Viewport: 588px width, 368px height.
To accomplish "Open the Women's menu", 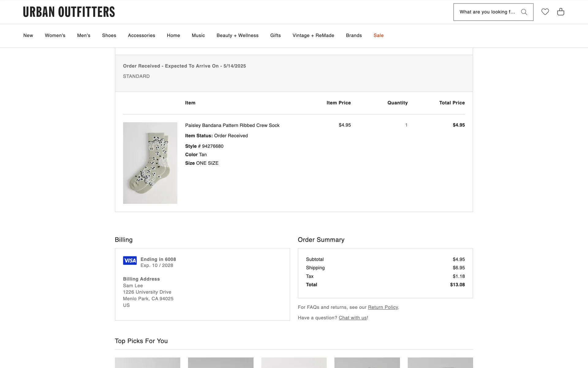I will tap(55, 36).
